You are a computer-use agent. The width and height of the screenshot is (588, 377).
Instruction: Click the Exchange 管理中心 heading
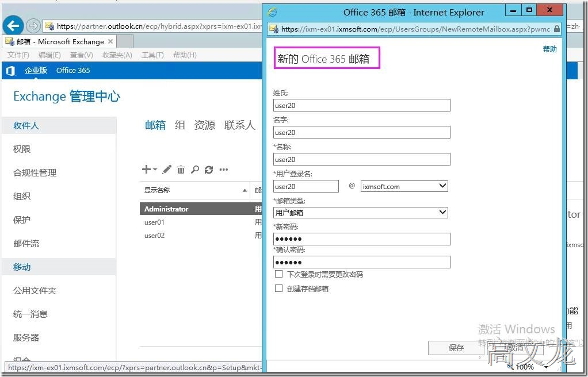(67, 97)
